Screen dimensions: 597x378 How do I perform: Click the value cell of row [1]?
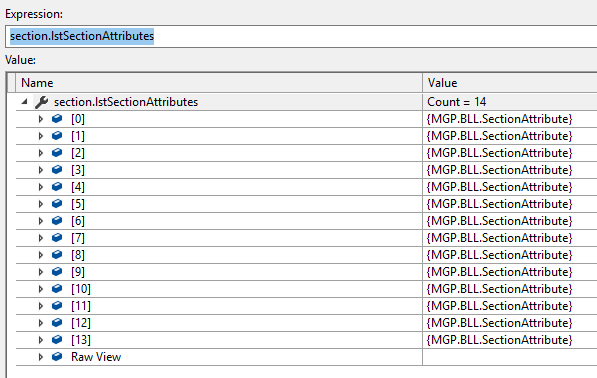(x=510, y=136)
